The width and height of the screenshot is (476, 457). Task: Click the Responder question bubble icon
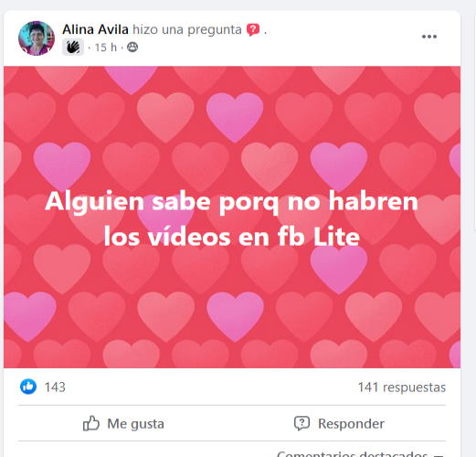301,423
